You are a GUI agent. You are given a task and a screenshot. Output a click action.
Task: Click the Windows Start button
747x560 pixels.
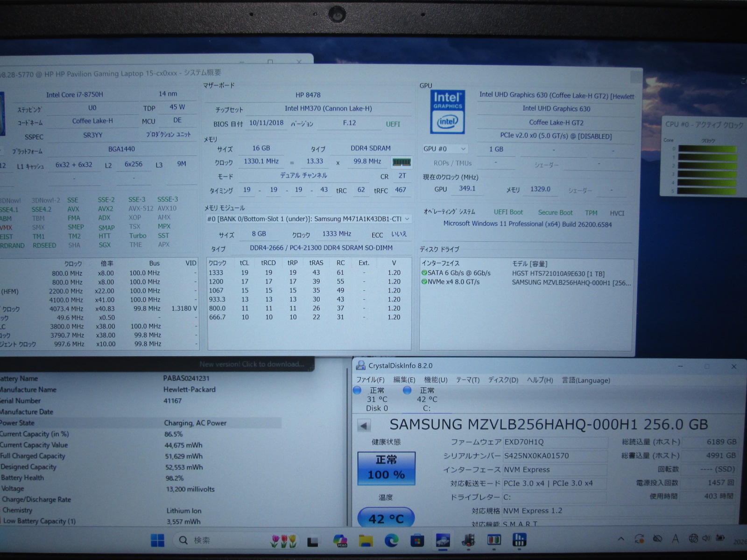click(157, 540)
